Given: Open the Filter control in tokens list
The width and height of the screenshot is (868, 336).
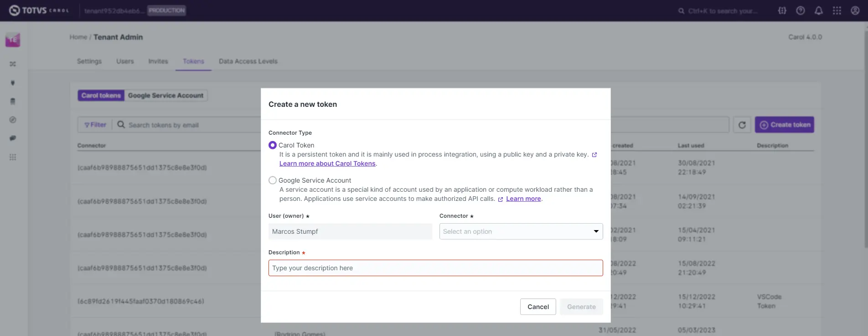Looking at the screenshot, I should coord(95,125).
